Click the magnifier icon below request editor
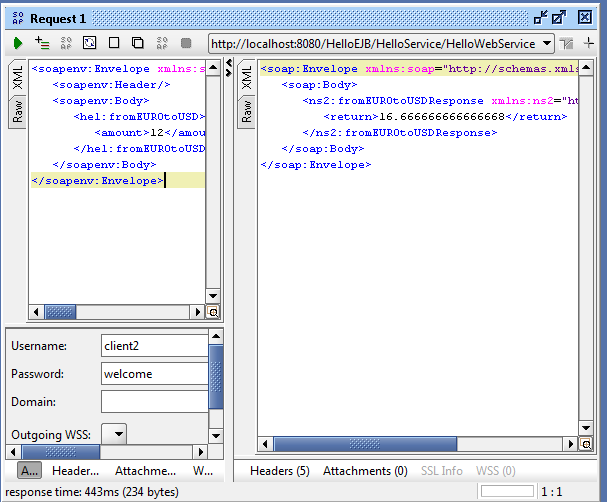This screenshot has width=607, height=502. pos(213,312)
